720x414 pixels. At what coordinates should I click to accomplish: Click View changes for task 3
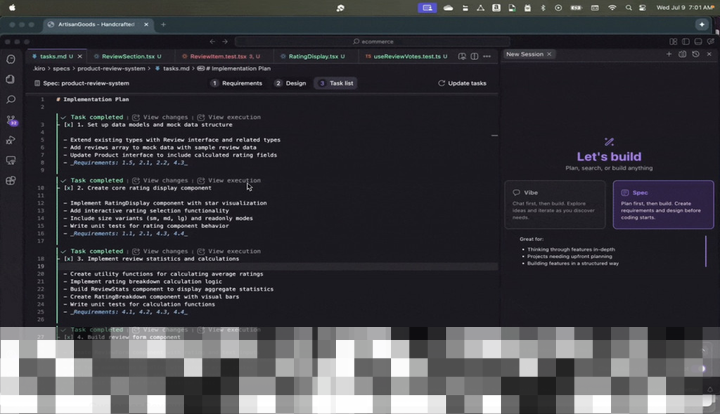tap(160, 251)
